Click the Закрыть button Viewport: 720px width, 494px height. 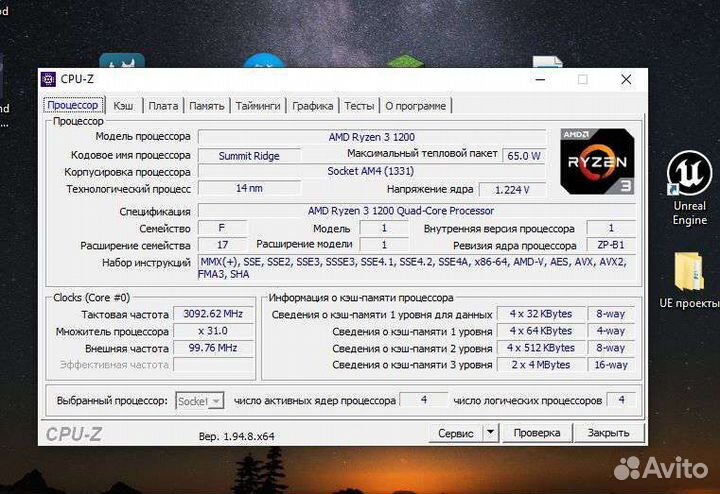(x=608, y=432)
